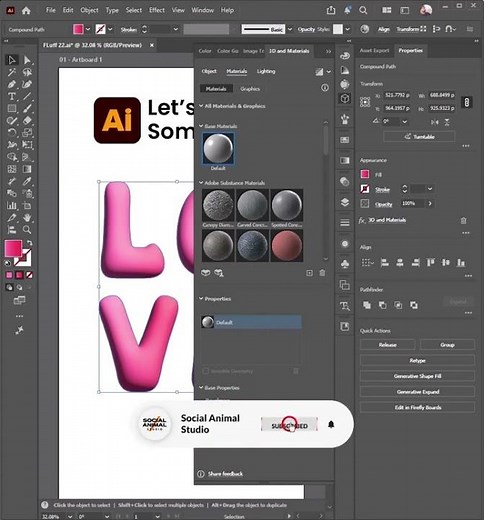Toggle render with ray tracing icon

[x=319, y=72]
